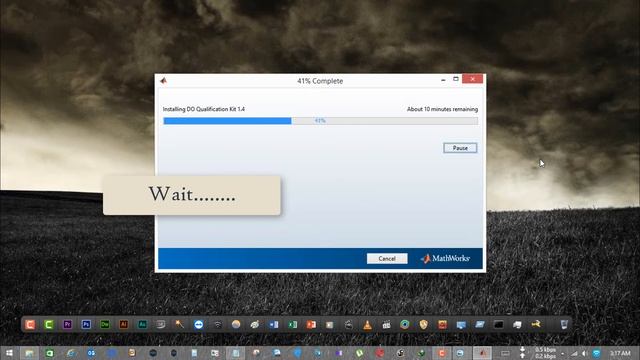Click 'Installing DO Qualification Kit 1.4' text

204,109
